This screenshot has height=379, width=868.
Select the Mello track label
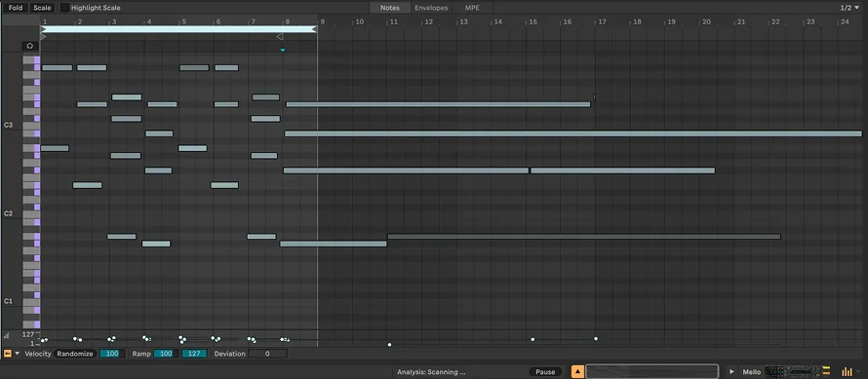tap(752, 372)
